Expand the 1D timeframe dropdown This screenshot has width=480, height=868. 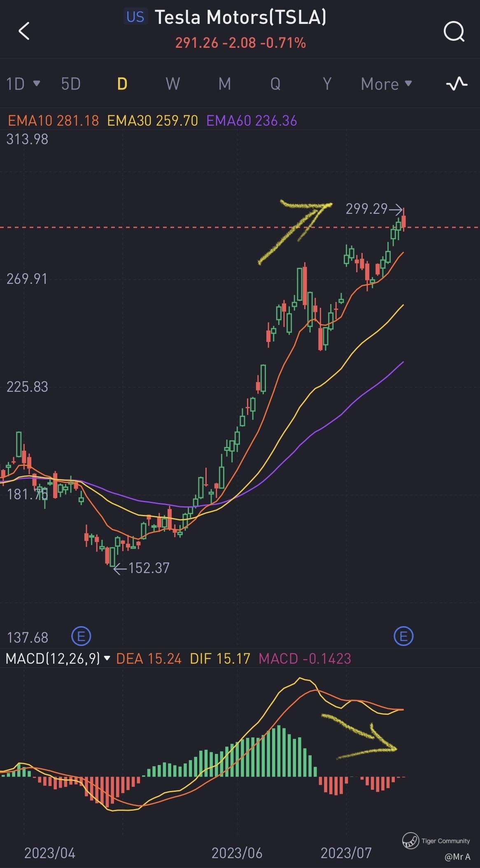[x=23, y=84]
